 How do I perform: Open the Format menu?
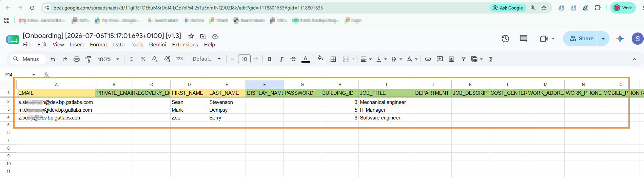click(x=98, y=45)
